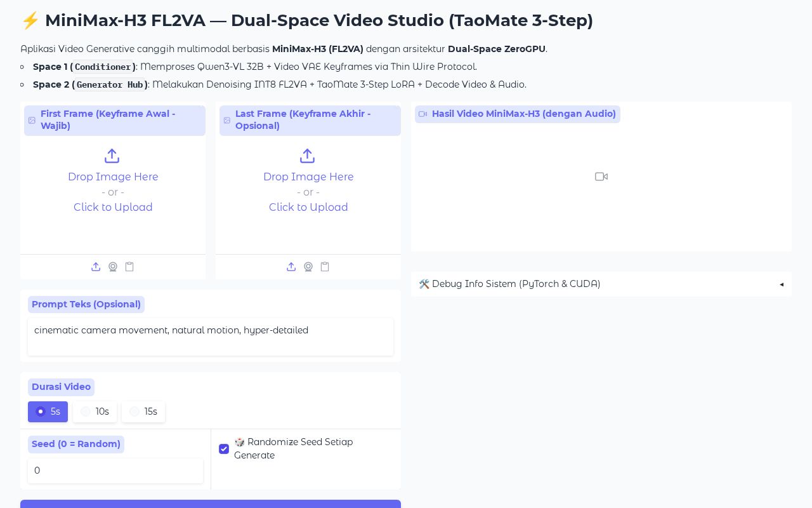Click the First Frame (Keyframe Awal) label
The image size is (812, 508).
click(115, 120)
